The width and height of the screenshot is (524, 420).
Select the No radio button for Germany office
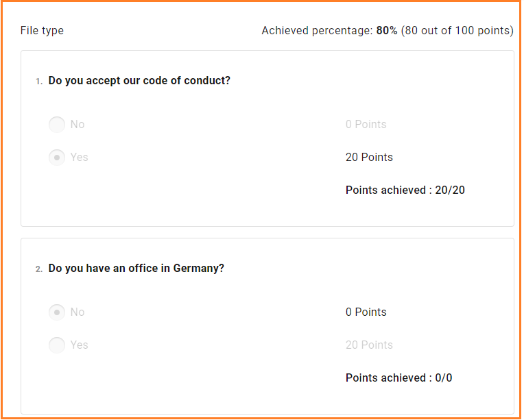57,312
